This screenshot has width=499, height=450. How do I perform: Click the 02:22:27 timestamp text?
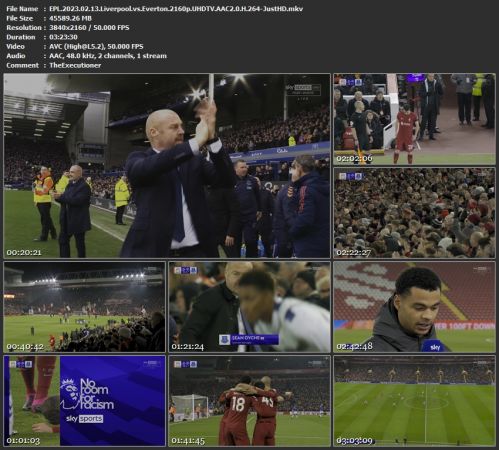[x=353, y=253]
